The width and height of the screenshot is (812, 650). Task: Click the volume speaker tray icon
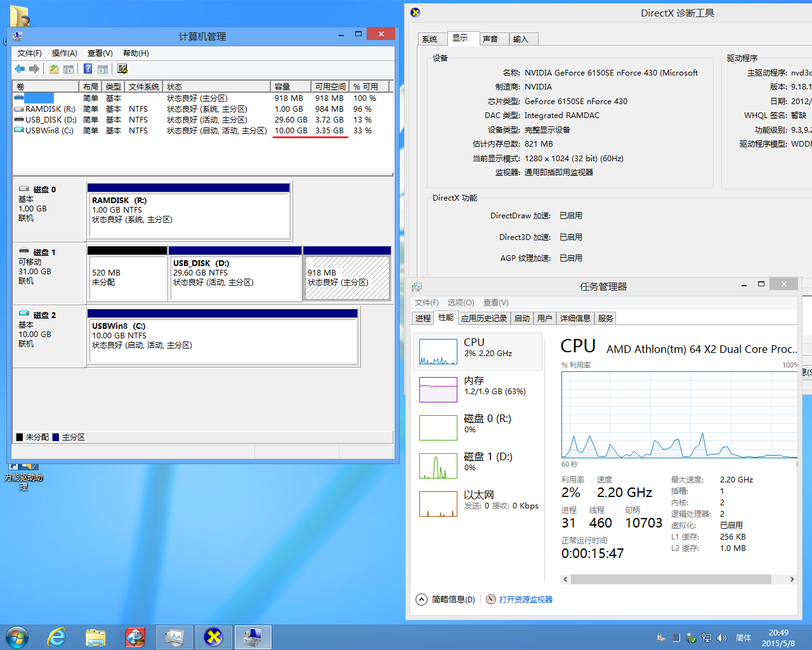pyautogui.click(x=721, y=638)
